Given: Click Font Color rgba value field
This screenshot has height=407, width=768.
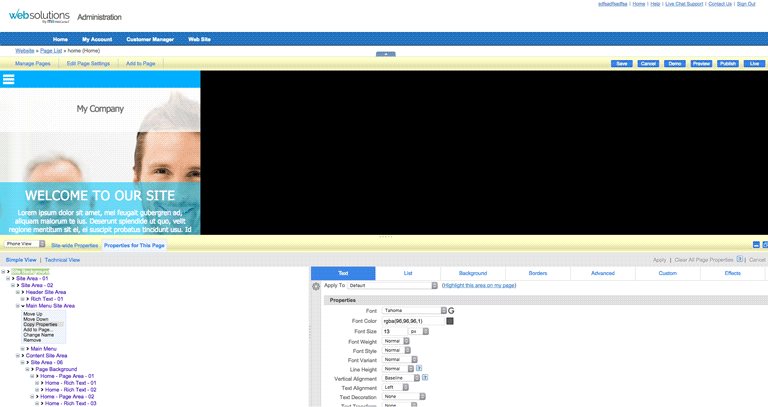Looking at the screenshot, I should tap(413, 321).
